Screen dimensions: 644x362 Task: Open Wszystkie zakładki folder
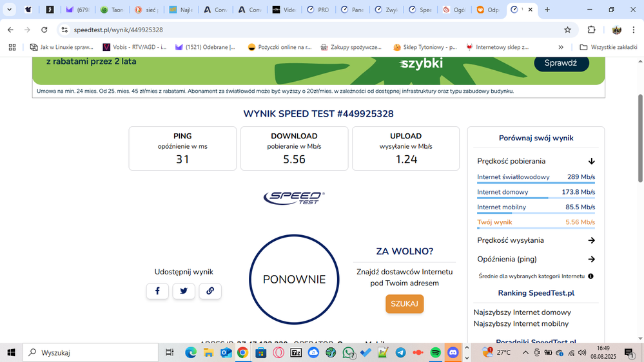(x=609, y=47)
